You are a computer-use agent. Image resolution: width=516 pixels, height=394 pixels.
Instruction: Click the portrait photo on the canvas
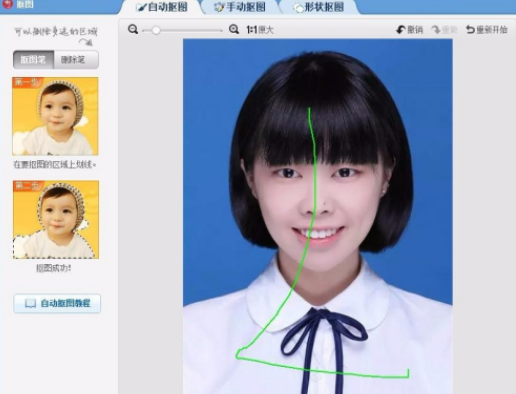pos(318,216)
